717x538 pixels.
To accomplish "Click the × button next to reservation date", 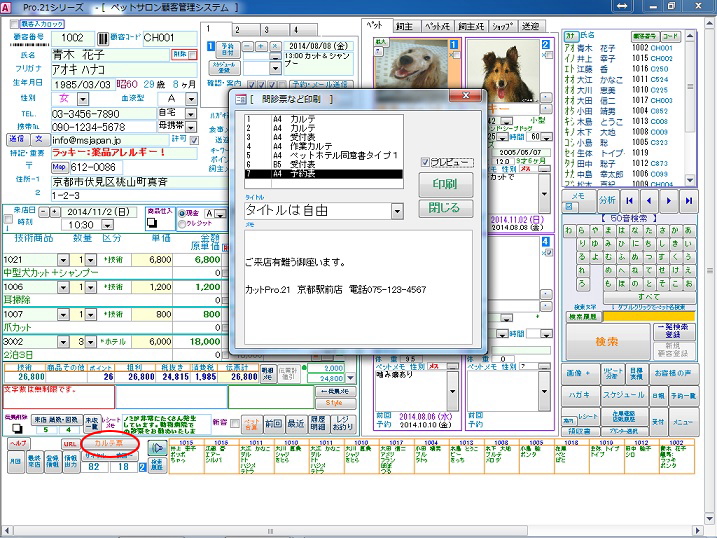I will (275, 46).
